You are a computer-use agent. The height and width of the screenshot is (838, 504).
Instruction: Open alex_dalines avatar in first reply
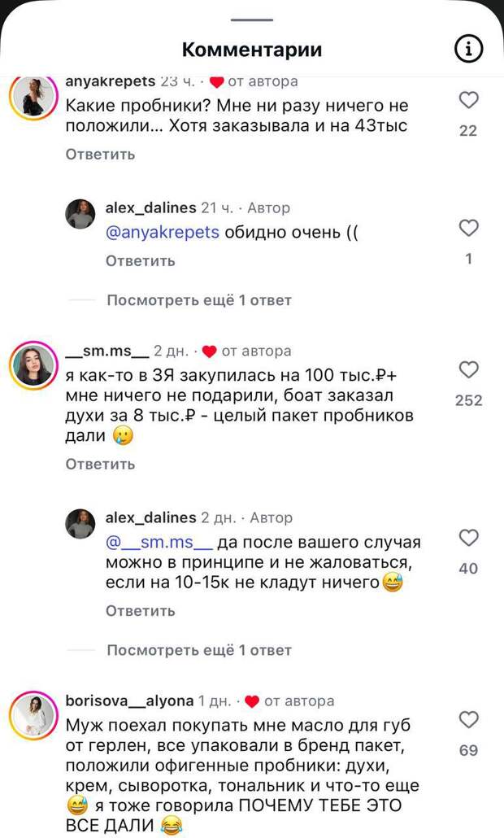(80, 214)
